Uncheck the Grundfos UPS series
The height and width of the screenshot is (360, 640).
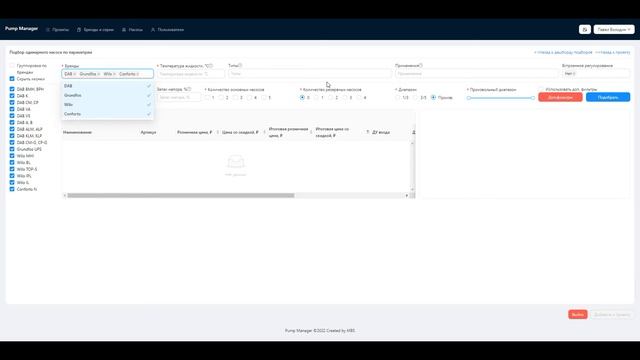click(x=12, y=149)
